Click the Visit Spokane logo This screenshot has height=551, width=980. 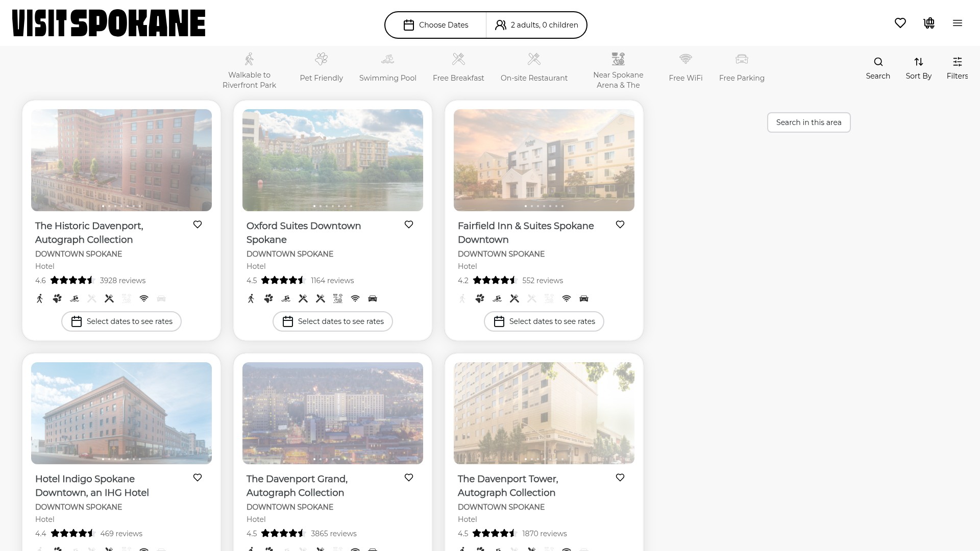tap(109, 23)
